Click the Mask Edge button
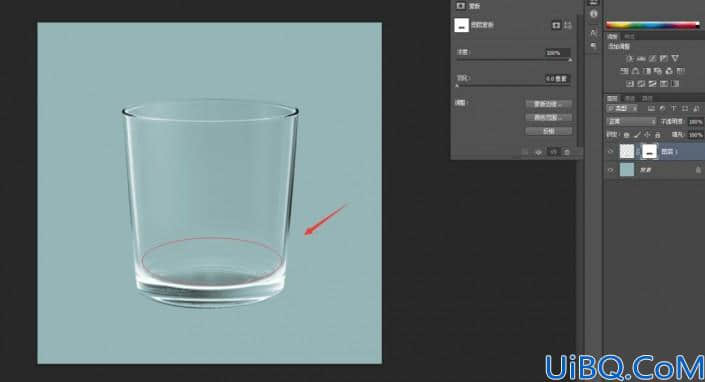 pos(549,104)
